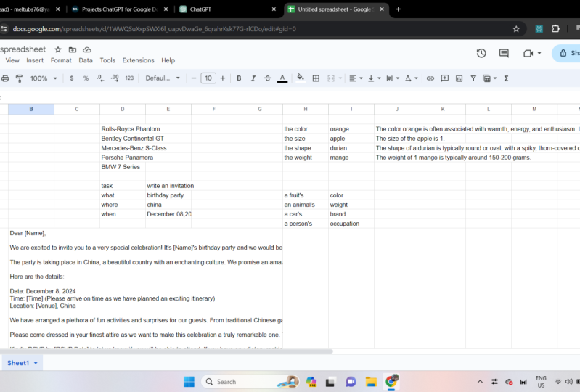Click the insert chart icon

tap(459, 78)
